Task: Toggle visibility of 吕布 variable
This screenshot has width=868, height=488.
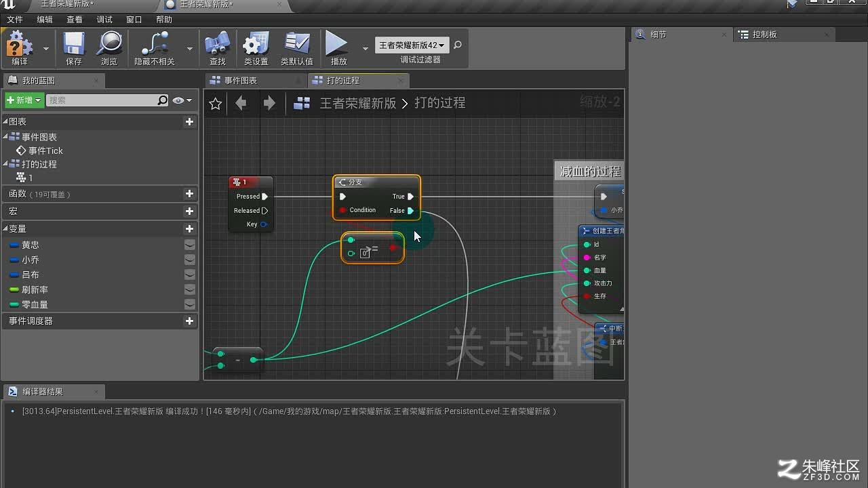Action: pyautogui.click(x=190, y=274)
